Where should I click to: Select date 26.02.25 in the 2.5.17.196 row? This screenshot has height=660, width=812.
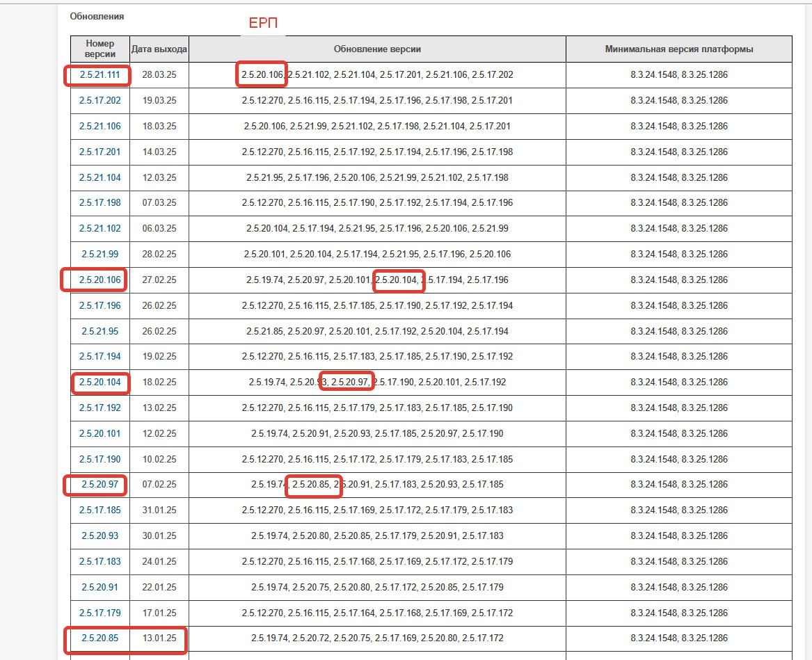click(159, 306)
